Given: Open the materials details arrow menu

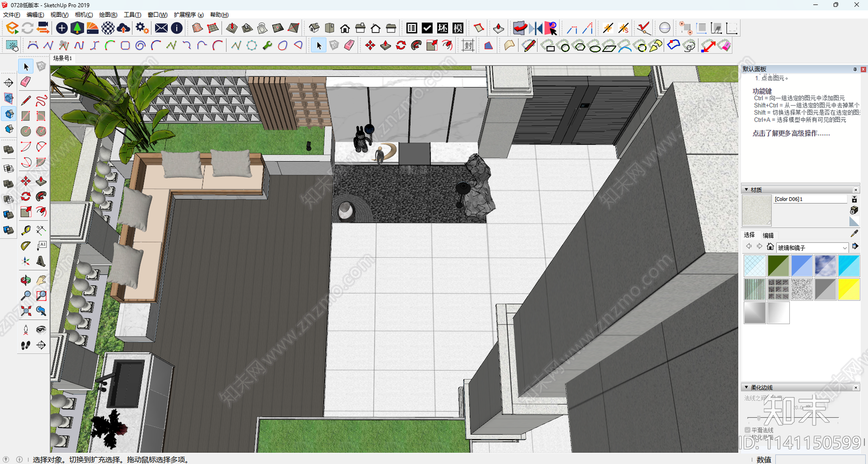Looking at the screenshot, I should pos(856,247).
